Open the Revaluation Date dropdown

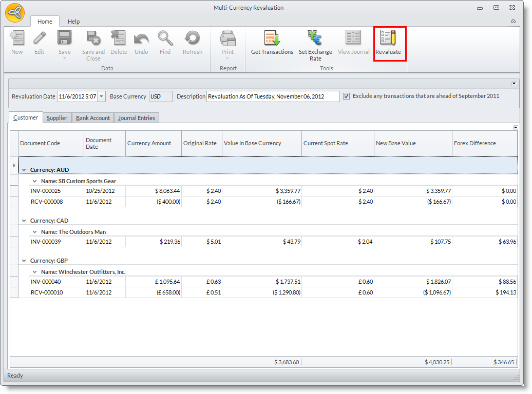click(101, 96)
